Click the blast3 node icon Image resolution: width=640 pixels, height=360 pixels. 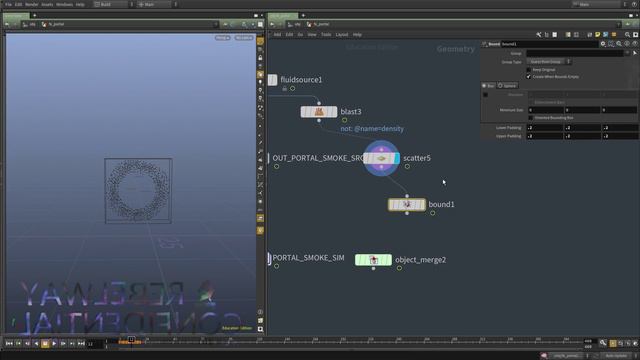click(319, 111)
